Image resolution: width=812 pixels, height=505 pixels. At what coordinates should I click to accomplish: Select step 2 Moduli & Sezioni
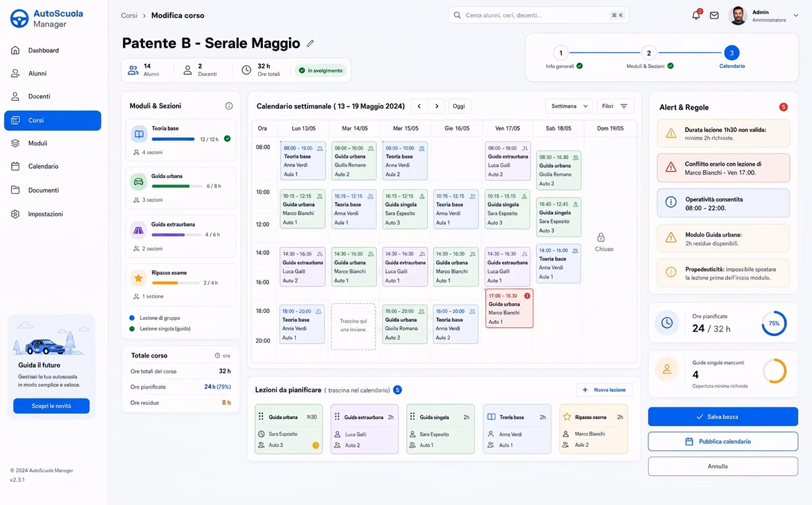(649, 53)
